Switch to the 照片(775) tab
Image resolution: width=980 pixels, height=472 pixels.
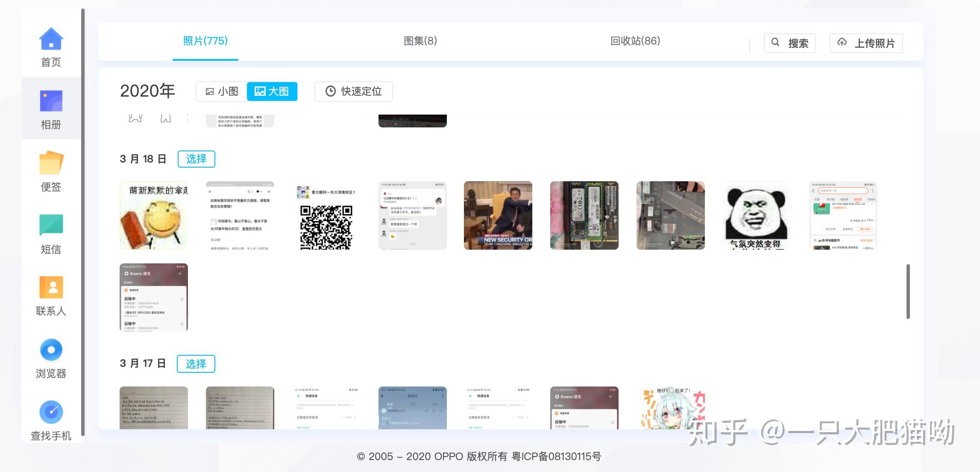coord(205,41)
